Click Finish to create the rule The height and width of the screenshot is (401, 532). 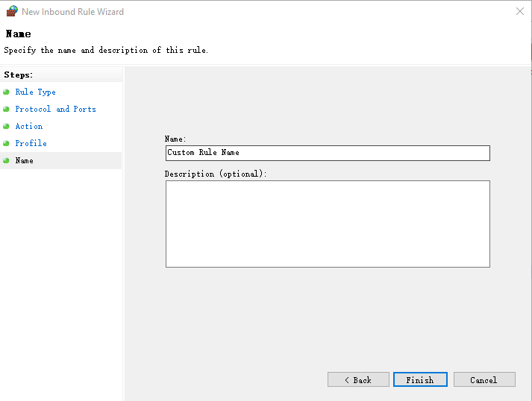[x=420, y=379]
